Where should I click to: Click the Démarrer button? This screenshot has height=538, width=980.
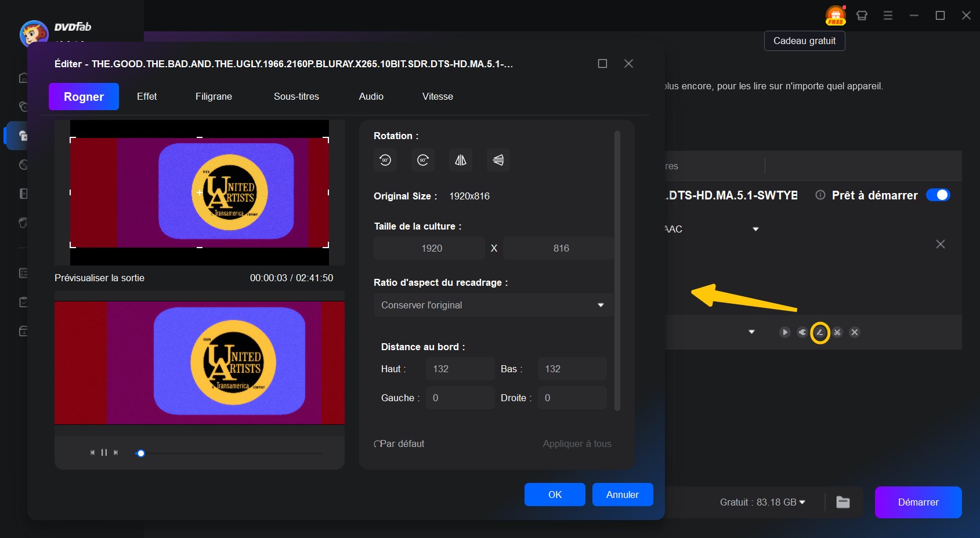click(x=918, y=502)
